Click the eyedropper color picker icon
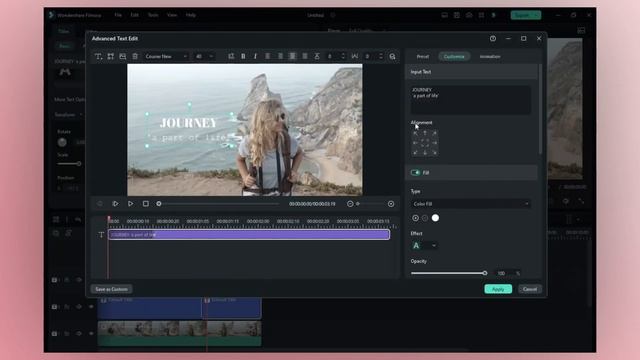This screenshot has width=640, height=360. [416, 218]
